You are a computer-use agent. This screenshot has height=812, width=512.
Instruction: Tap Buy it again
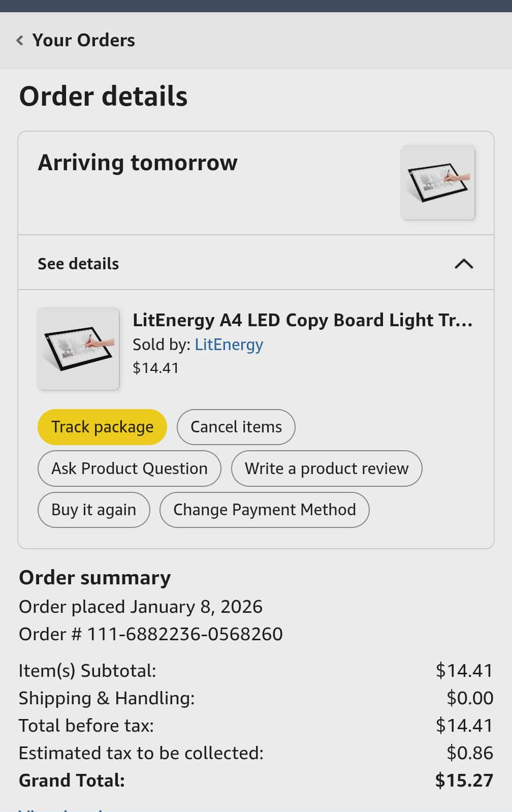[x=93, y=510]
